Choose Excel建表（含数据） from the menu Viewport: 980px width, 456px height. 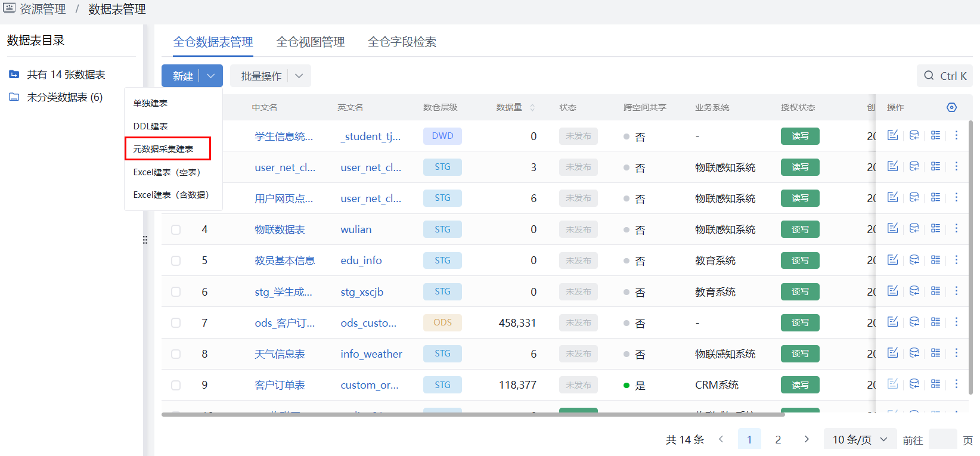coord(173,195)
